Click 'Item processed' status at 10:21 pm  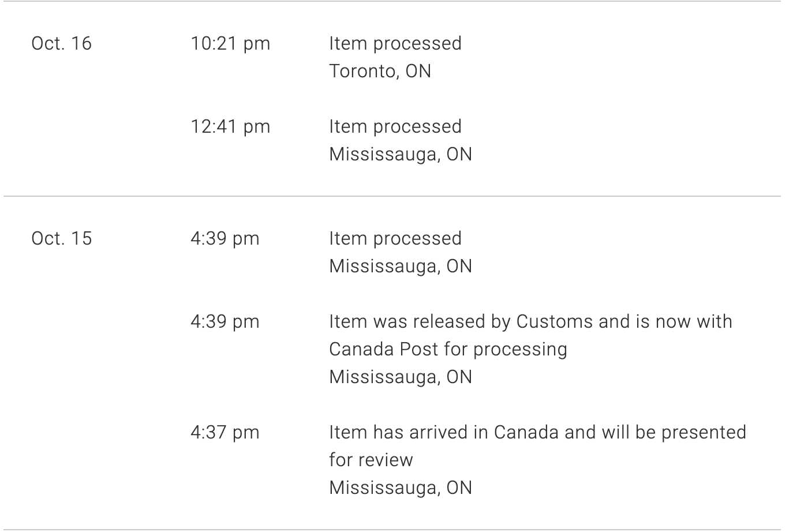(395, 44)
